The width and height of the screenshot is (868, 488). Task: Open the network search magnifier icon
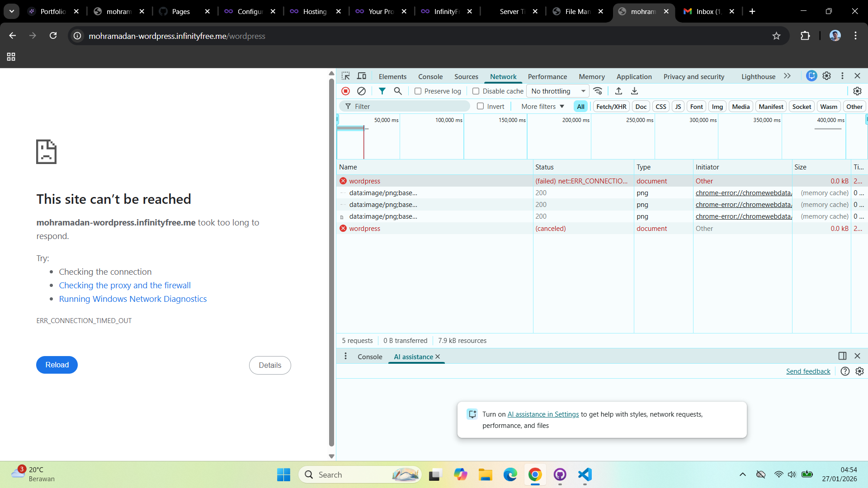point(398,91)
